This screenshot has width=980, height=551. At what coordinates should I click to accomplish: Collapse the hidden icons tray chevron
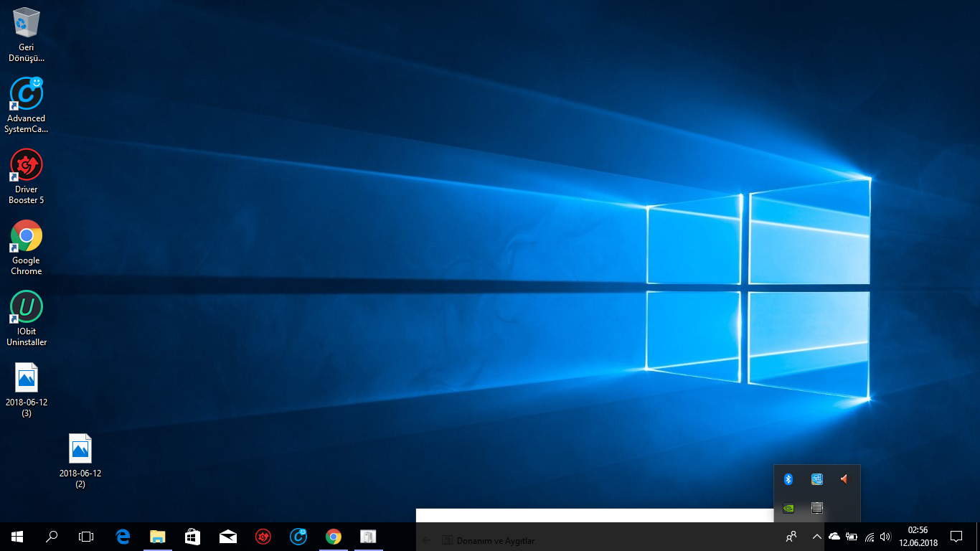pos(816,537)
